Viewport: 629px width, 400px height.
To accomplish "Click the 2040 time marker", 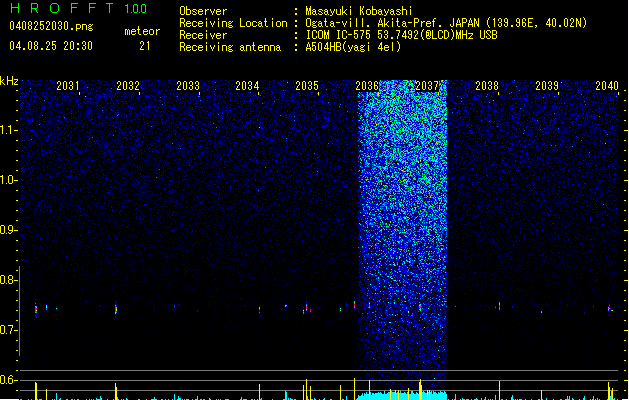I will pos(607,86).
